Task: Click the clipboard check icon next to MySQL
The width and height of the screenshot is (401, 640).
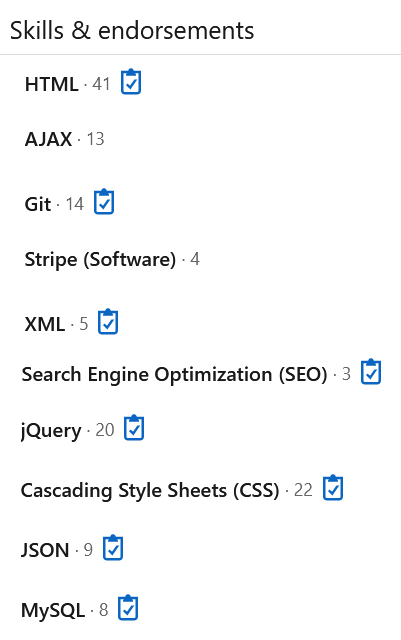Action: point(128,607)
